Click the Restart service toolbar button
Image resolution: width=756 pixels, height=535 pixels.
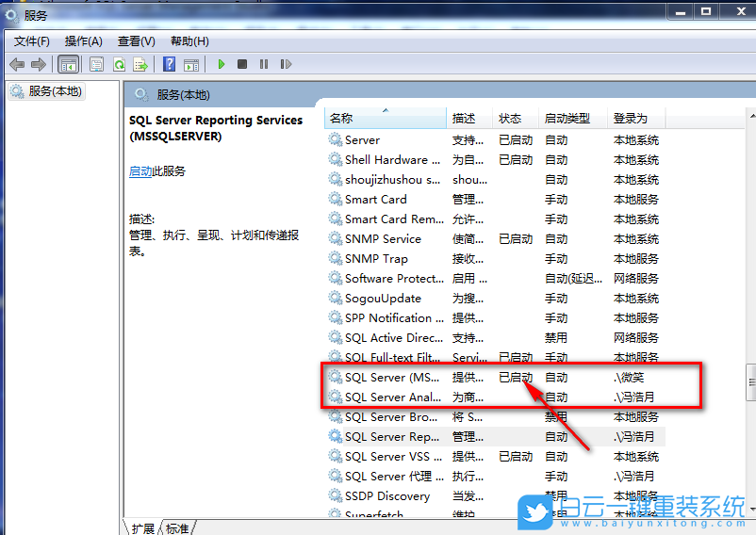click(x=286, y=64)
